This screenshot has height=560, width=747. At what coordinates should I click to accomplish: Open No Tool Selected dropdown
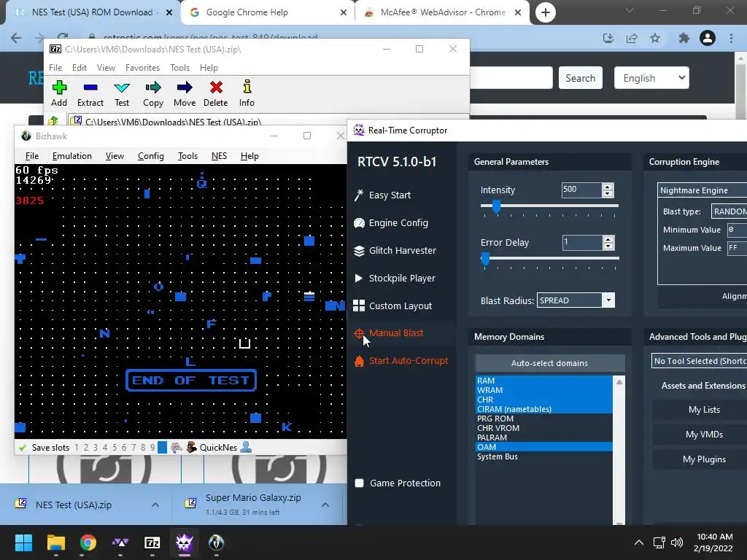[x=699, y=360]
